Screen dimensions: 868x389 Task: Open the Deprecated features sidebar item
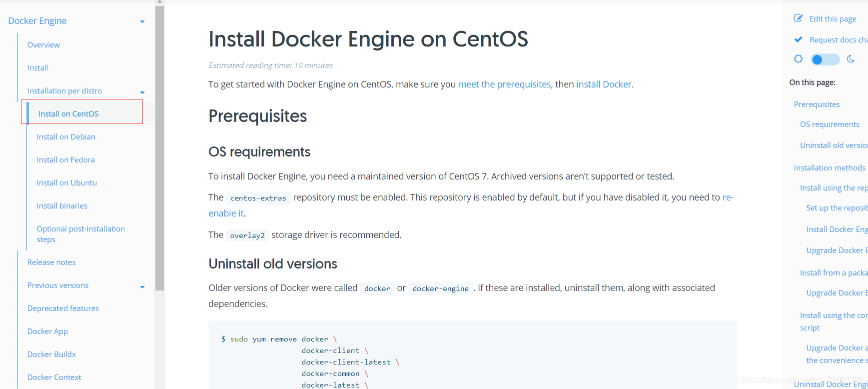63,308
